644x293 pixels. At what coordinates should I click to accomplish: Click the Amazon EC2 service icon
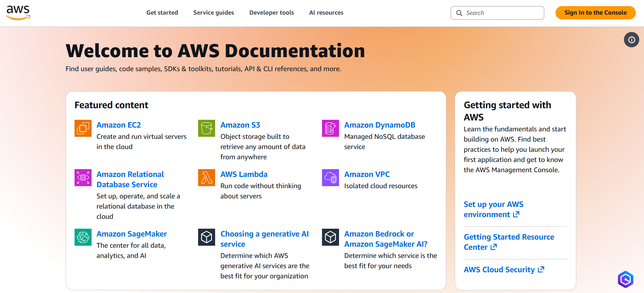coord(83,128)
